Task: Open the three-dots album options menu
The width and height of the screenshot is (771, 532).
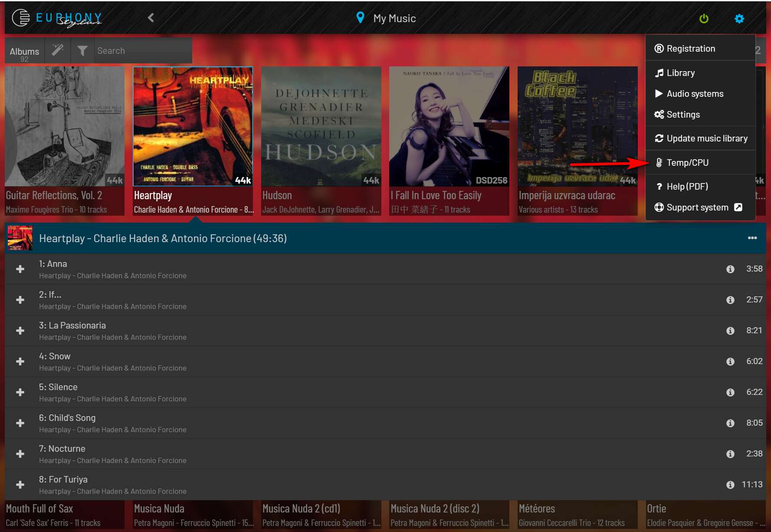Action: pyautogui.click(x=752, y=238)
